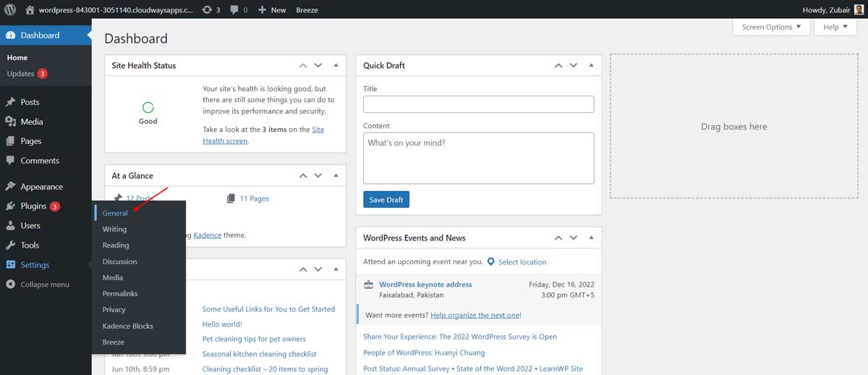Click the home icon beside the site name
The image size is (868, 375).
click(29, 9)
